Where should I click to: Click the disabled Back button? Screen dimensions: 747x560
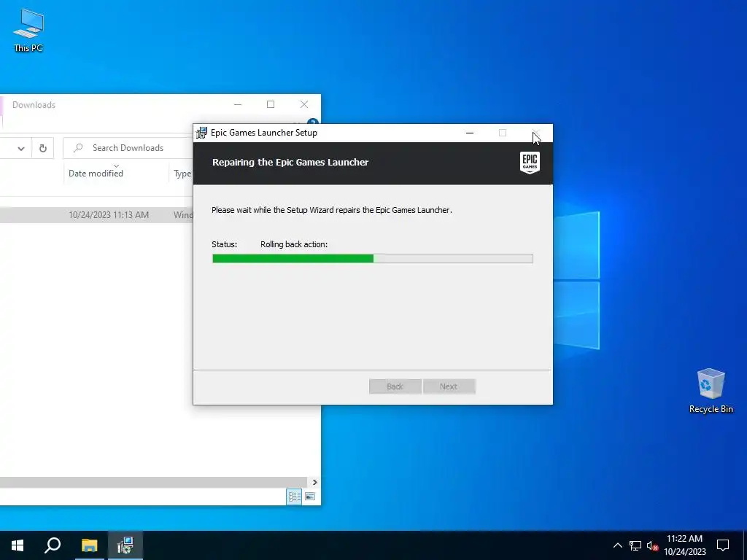[395, 386]
